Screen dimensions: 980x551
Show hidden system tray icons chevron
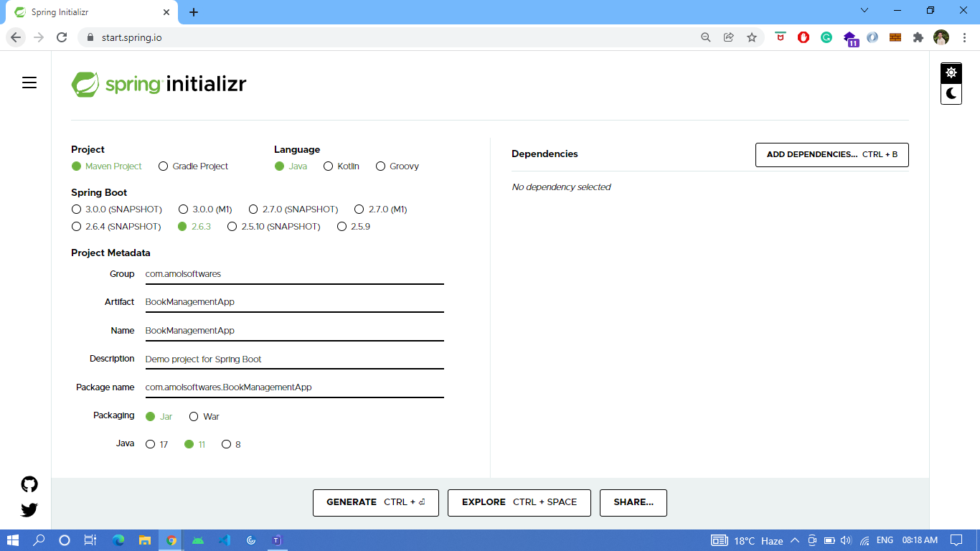click(x=795, y=540)
